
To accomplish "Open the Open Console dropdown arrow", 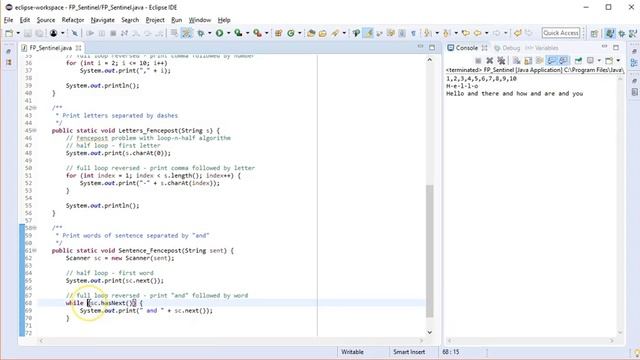I will (x=618, y=60).
